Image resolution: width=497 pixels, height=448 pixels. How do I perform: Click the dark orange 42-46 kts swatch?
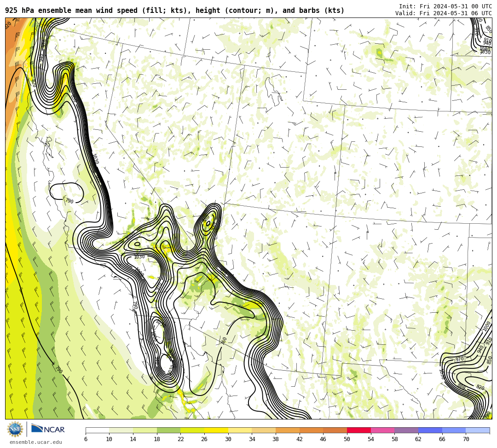(311, 430)
